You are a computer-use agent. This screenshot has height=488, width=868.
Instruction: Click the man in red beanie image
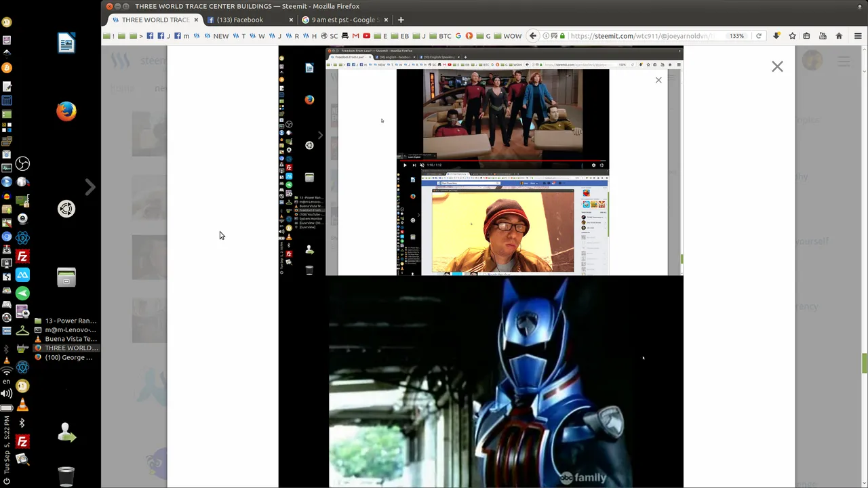pyautogui.click(x=502, y=230)
